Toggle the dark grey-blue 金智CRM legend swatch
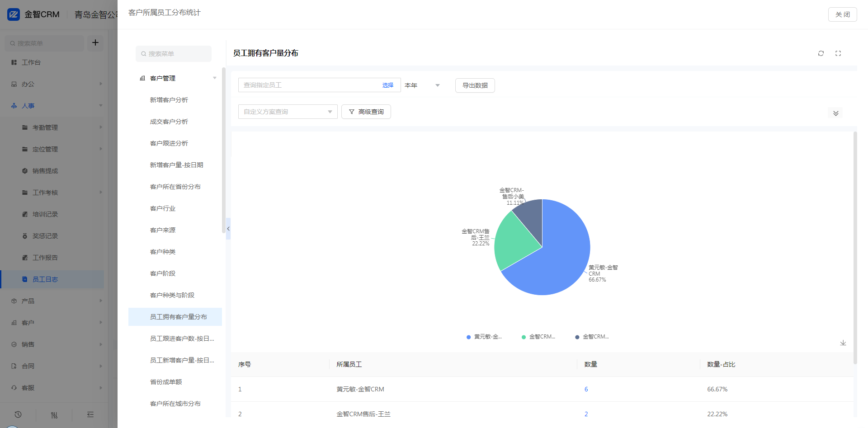This screenshot has width=868, height=428. (x=577, y=337)
